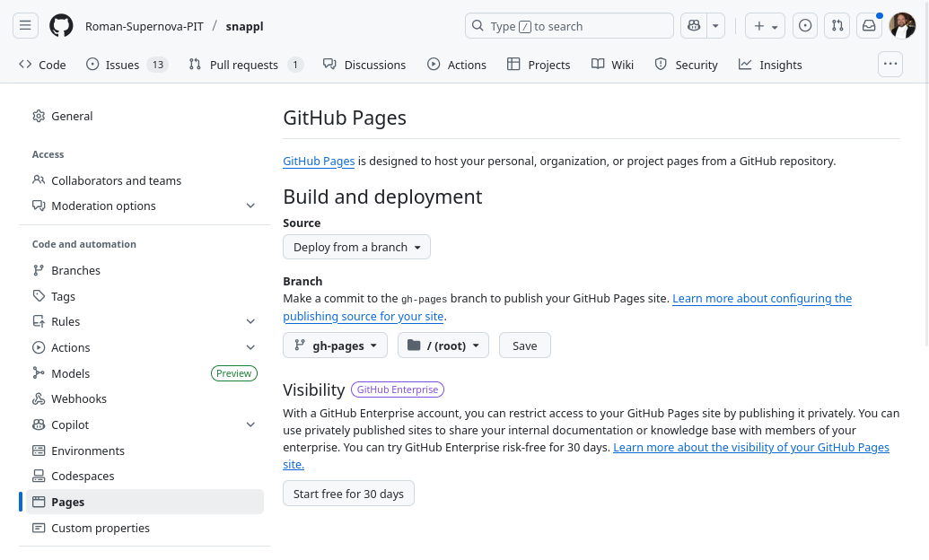Expand Copilot section chevron
The image size is (929, 560).
point(250,424)
